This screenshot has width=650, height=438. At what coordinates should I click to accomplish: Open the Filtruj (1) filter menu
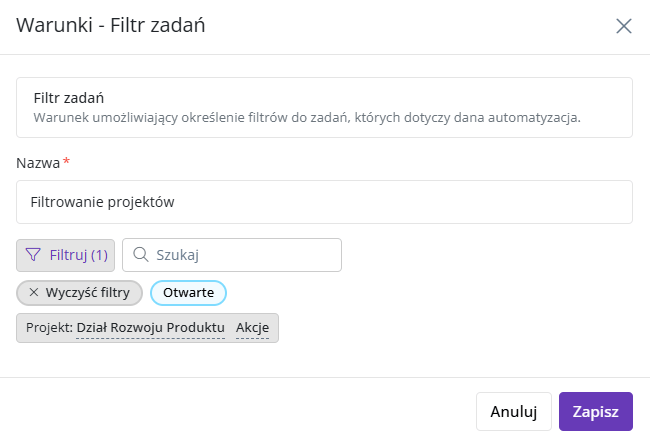click(65, 255)
